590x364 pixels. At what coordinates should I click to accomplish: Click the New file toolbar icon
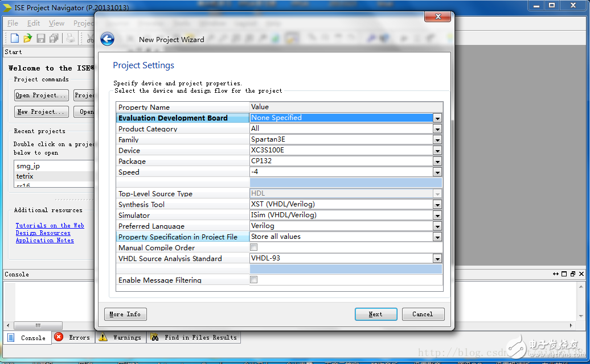(14, 38)
